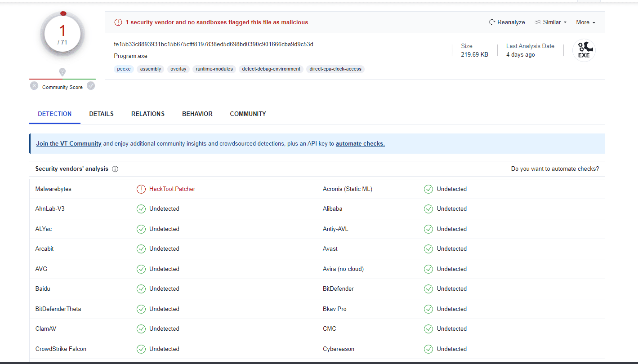Select the peexe tag
The width and height of the screenshot is (638, 364).
coord(124,69)
